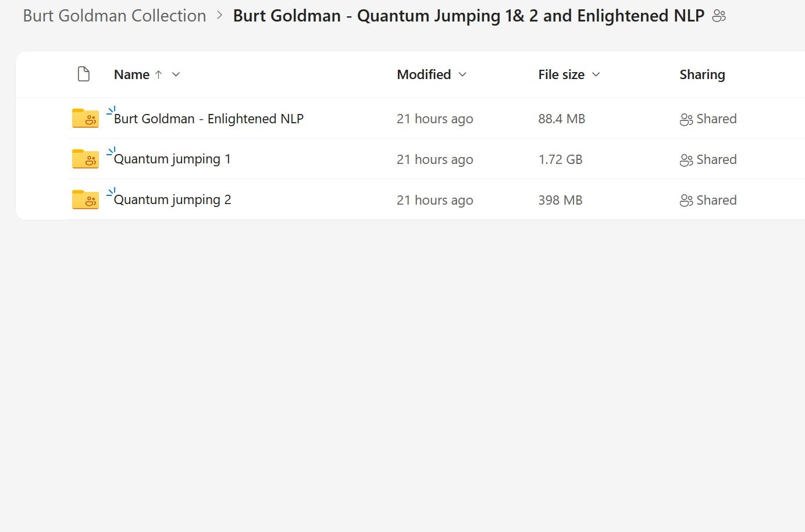Screen dimensions: 805x532
Task: Click the Name column header label
Action: point(131,74)
